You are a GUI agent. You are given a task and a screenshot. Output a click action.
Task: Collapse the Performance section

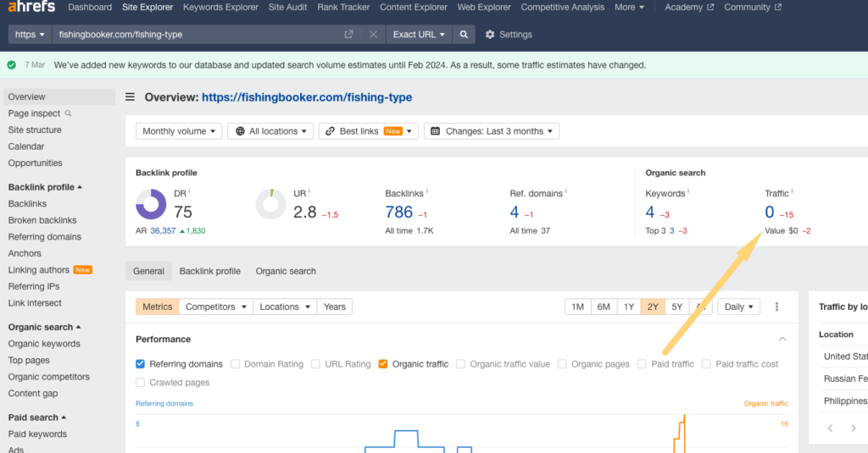click(782, 339)
